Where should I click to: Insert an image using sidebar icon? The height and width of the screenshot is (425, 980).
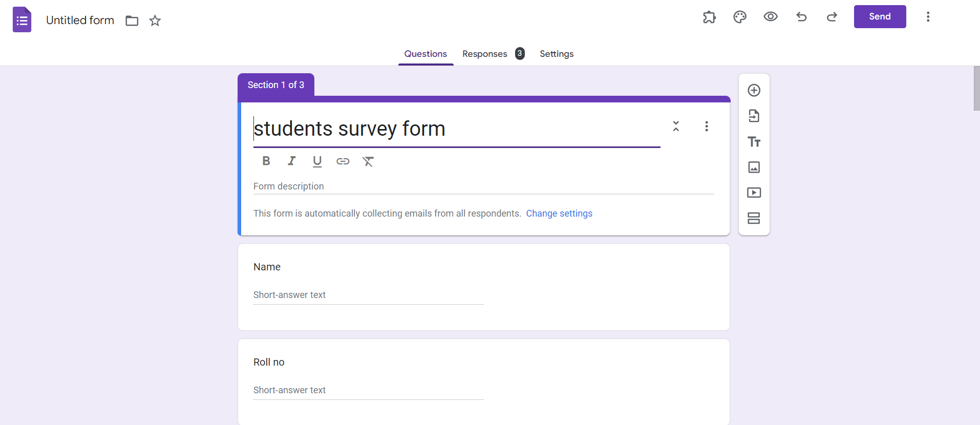pos(754,167)
